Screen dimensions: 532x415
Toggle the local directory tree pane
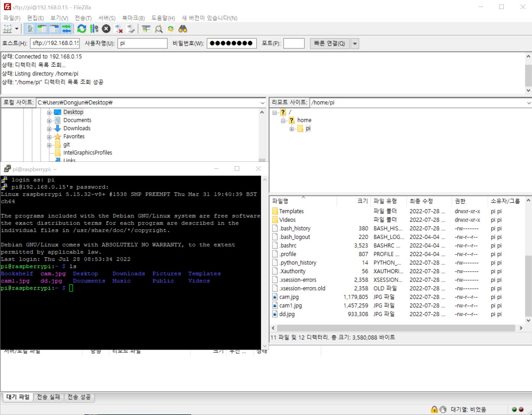tap(42, 29)
